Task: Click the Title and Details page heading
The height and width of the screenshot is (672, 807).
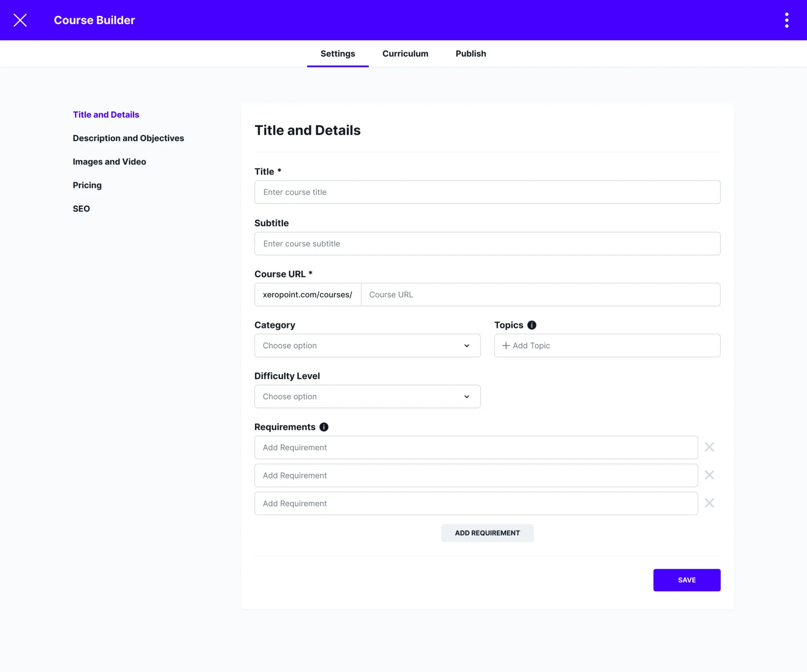Action: (x=307, y=130)
